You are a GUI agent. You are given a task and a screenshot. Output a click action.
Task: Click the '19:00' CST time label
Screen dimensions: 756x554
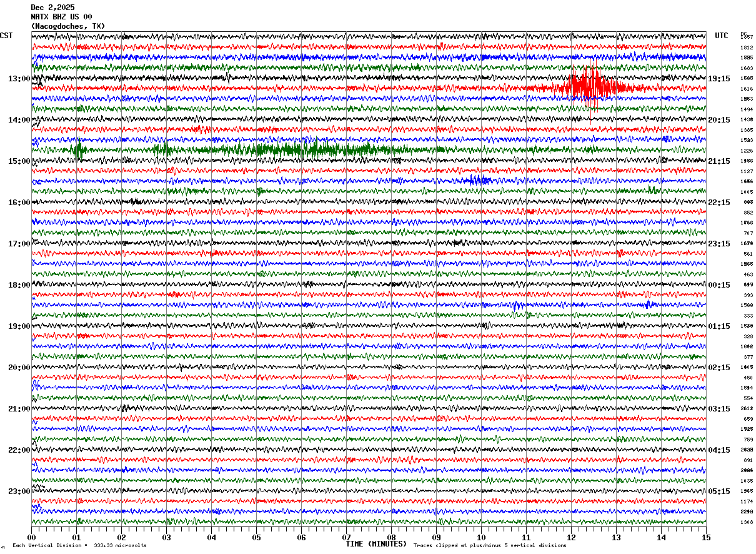(19, 326)
